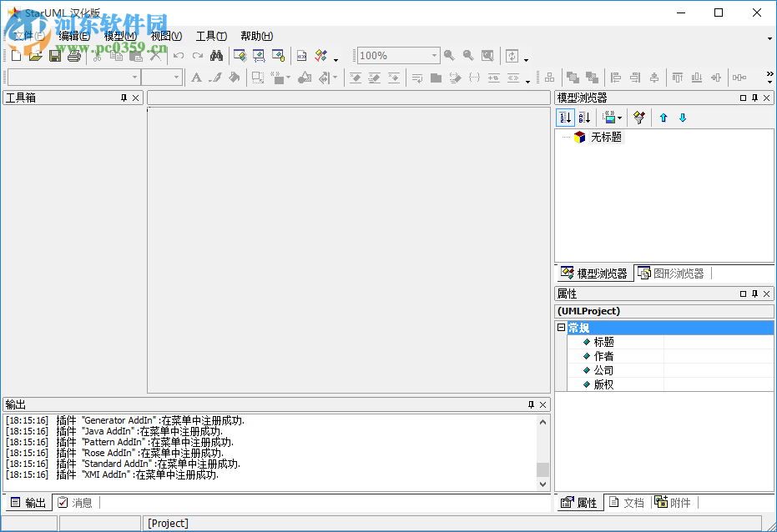Pin the 工具箱 panel
The image size is (777, 532).
click(124, 98)
